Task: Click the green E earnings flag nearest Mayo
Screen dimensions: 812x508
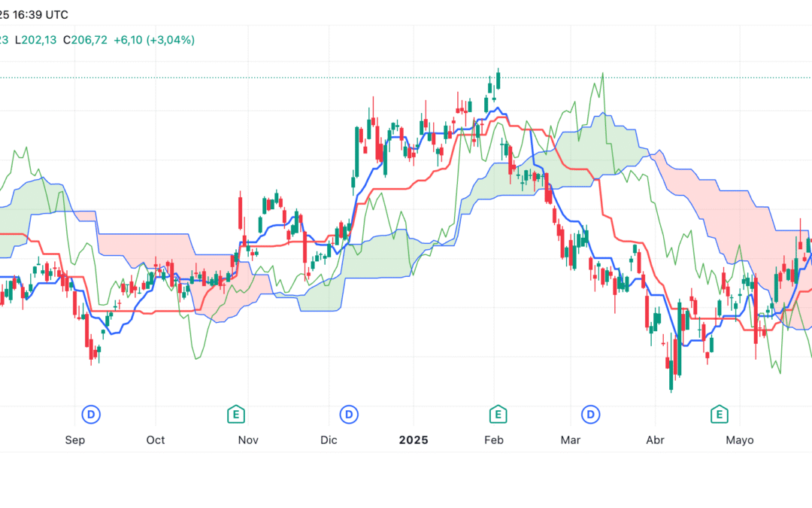Action: point(718,414)
